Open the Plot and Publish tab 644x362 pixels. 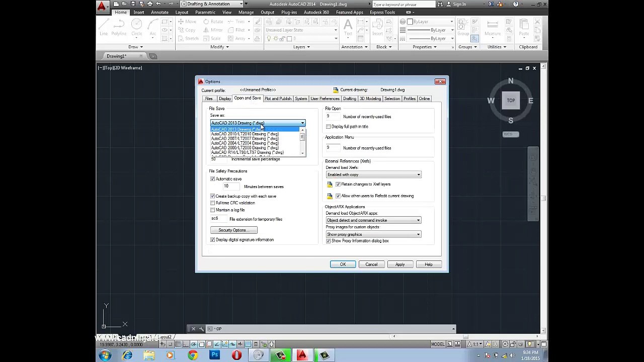pyautogui.click(x=278, y=99)
